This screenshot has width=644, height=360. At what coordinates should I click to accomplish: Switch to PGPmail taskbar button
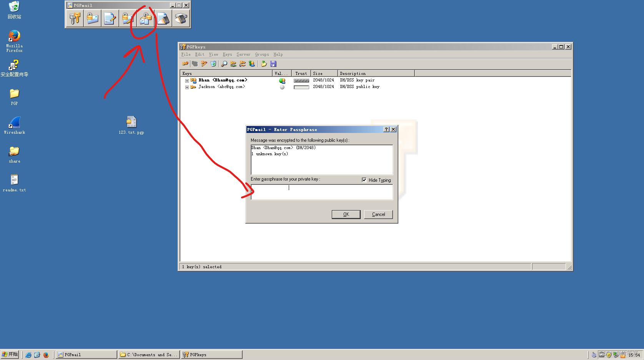(x=87, y=355)
